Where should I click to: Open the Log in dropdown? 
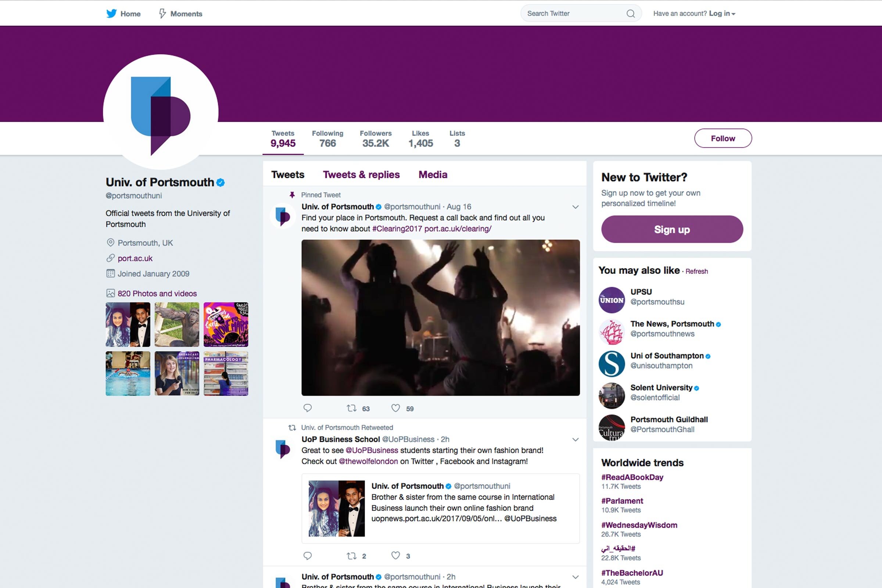[x=722, y=14]
